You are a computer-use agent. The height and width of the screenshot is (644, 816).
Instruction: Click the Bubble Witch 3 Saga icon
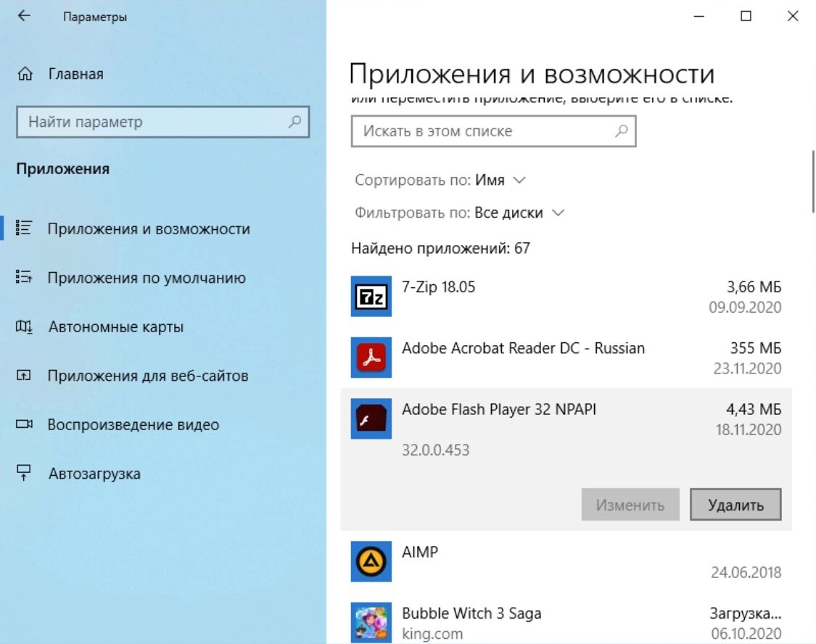pos(371,622)
